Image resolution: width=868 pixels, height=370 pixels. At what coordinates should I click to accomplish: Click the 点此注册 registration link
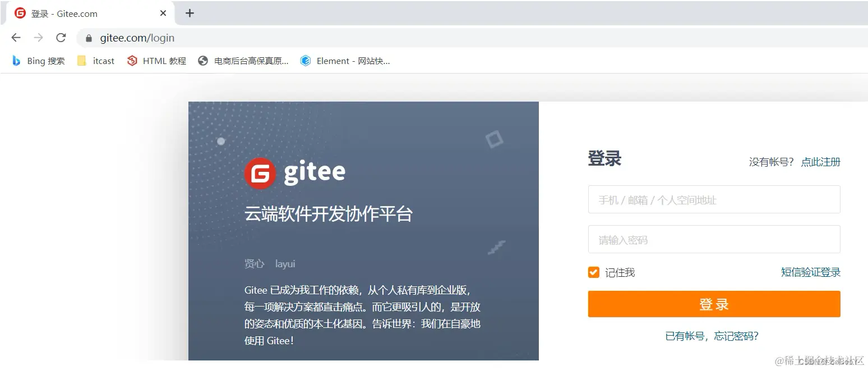(x=820, y=162)
